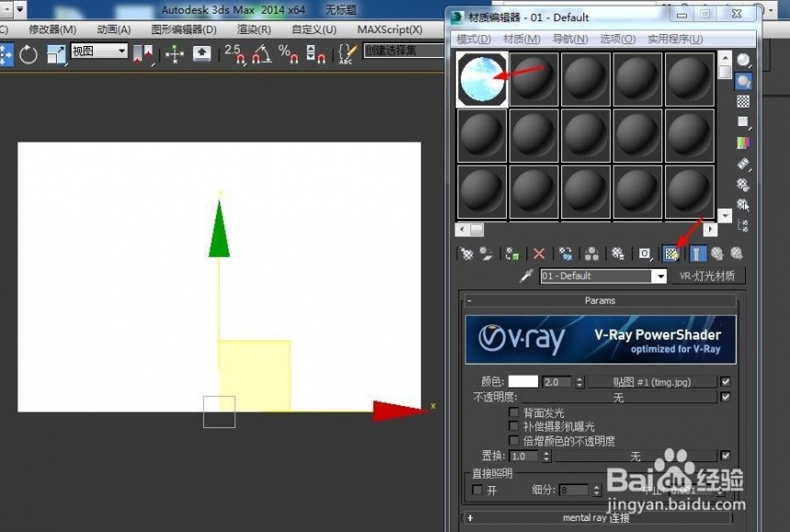Open the 动画(A) menu

coord(114,29)
